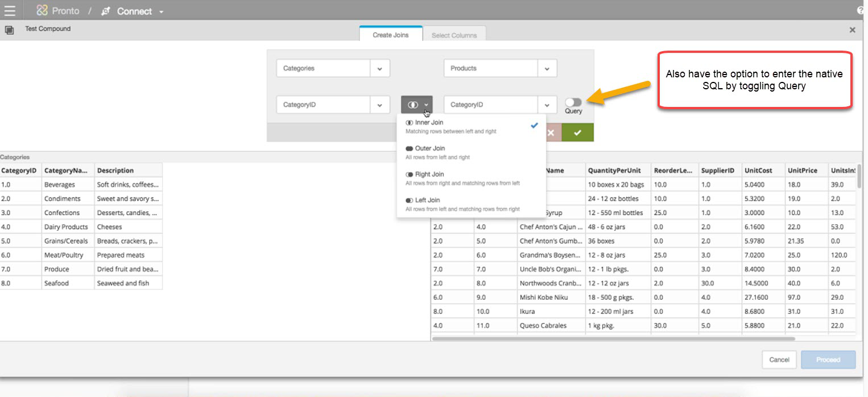This screenshot has width=868, height=397.
Task: Open the left CategoryID column dropdown
Action: pyautogui.click(x=379, y=105)
